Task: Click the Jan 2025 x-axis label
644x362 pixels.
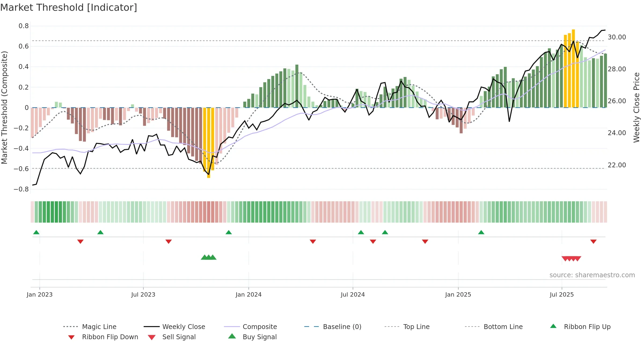Action: (458, 294)
